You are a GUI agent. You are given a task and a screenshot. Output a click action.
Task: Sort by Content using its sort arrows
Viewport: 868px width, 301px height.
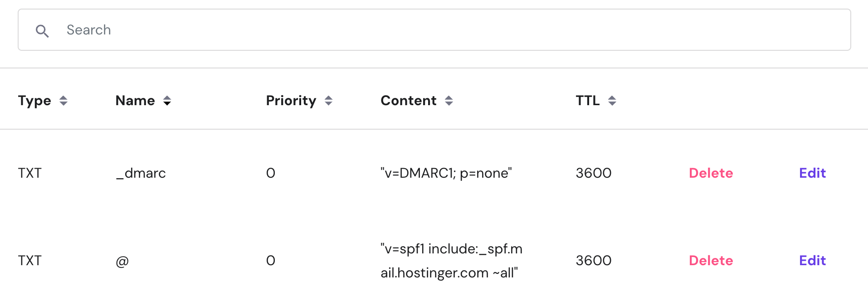click(449, 101)
